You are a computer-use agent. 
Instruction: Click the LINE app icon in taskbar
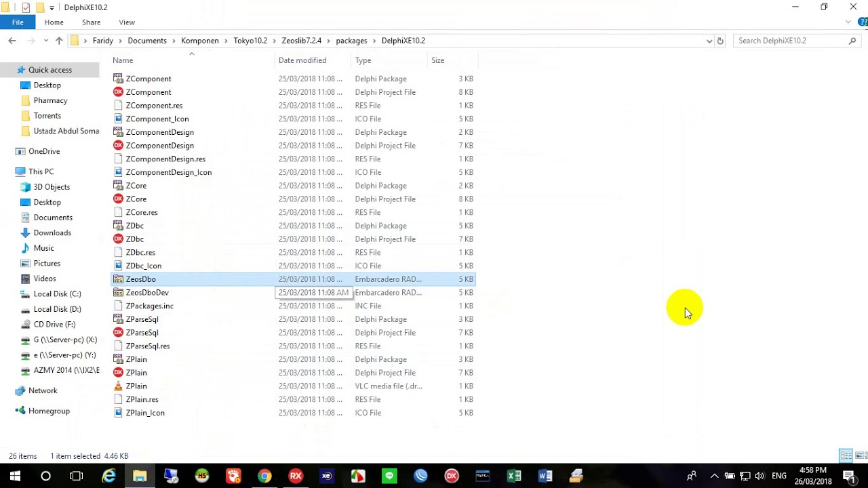point(389,476)
